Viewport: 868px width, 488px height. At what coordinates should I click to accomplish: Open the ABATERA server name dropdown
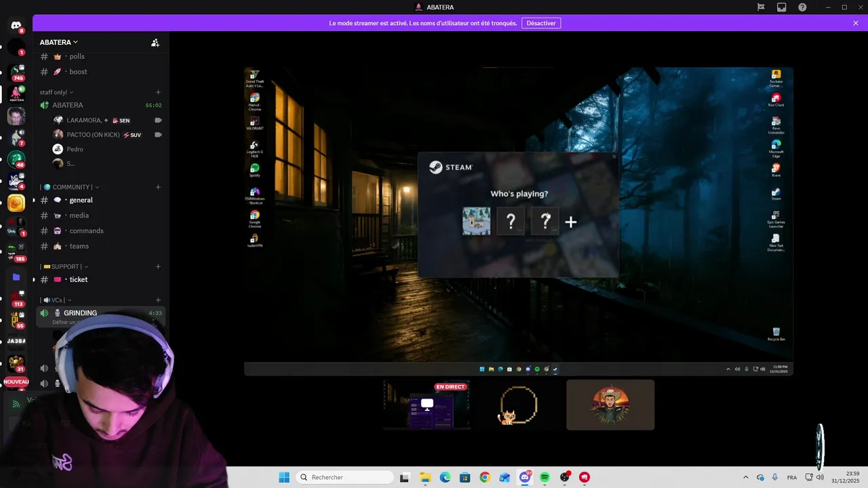[x=59, y=42]
